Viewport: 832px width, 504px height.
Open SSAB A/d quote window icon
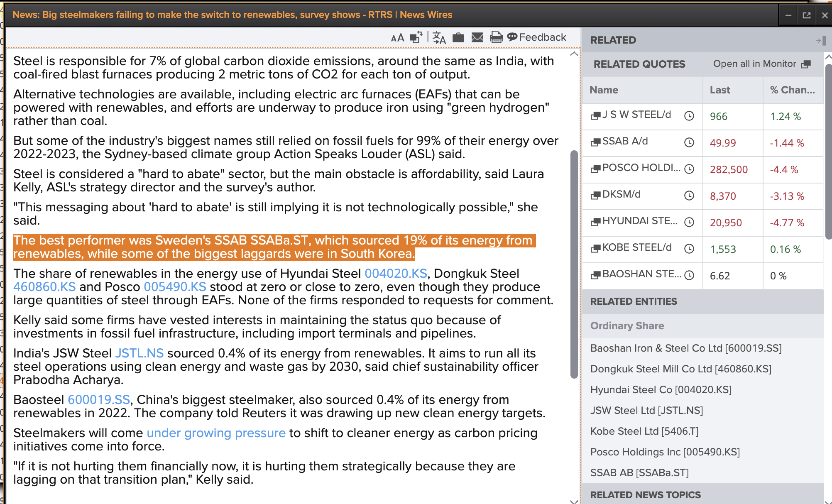point(596,142)
